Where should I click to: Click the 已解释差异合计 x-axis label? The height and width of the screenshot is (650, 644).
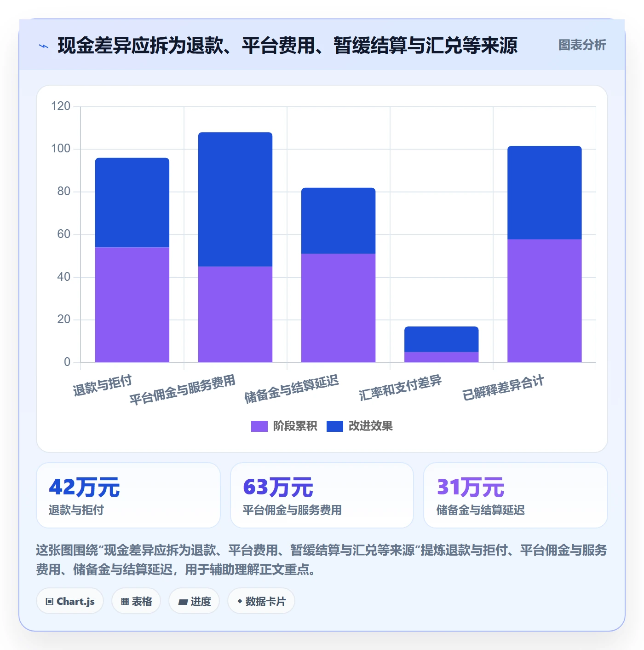(503, 388)
